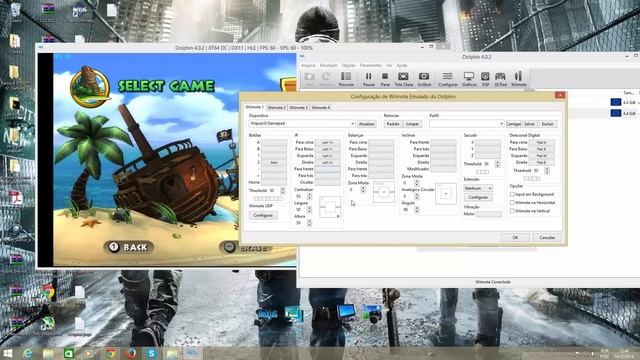
Task: Open the Perfil profile dropdown
Action: 467,124
